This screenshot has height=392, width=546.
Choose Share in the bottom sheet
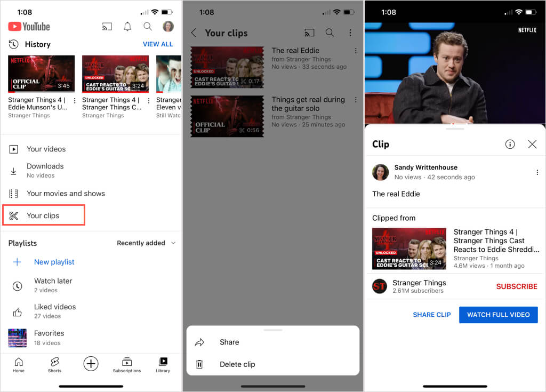click(229, 342)
